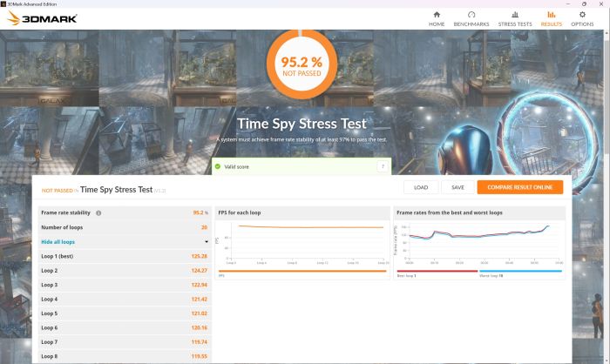This screenshot has height=364, width=610.
Task: Go to the Home page
Action: [x=437, y=18]
